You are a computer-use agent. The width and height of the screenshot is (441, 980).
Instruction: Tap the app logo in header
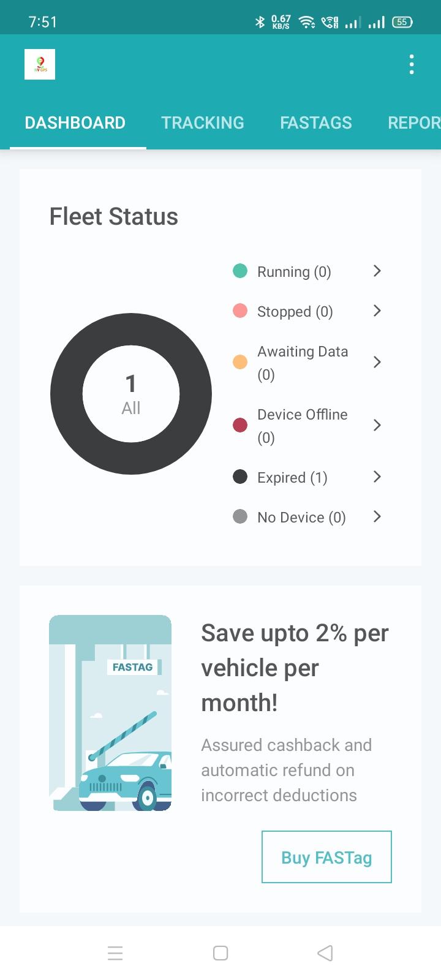click(40, 64)
